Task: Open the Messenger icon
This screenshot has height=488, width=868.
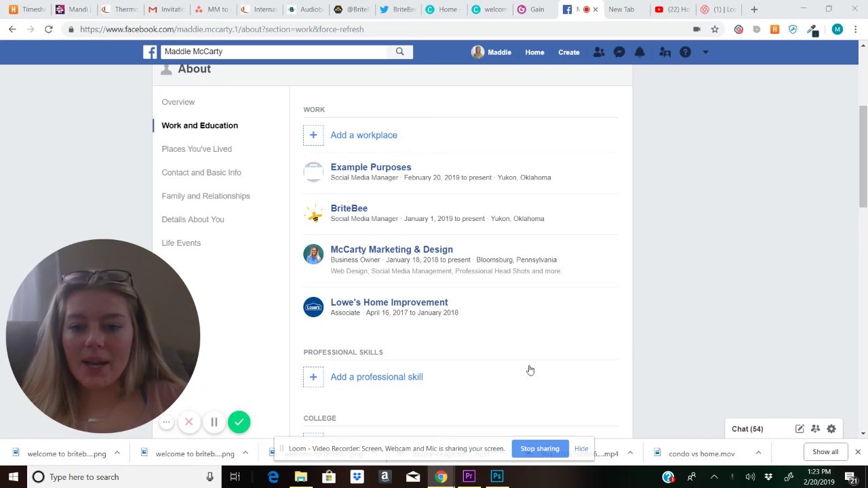Action: 619,52
